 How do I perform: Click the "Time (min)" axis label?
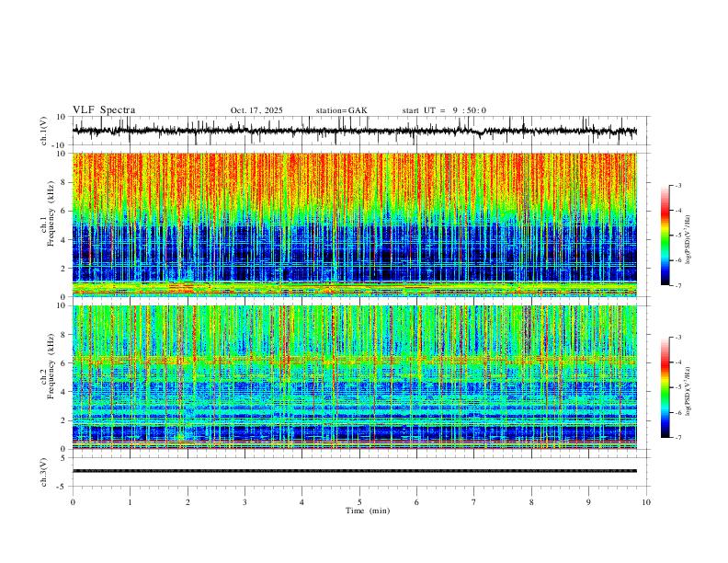(x=368, y=511)
